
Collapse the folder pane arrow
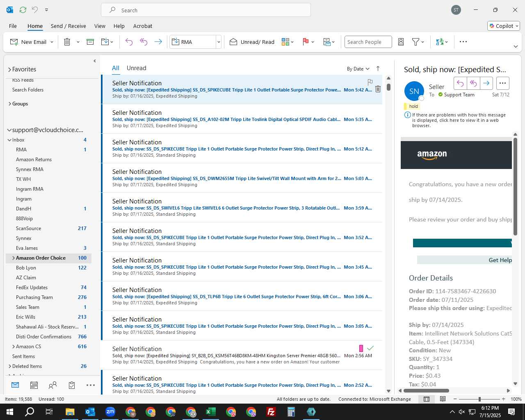95,61
